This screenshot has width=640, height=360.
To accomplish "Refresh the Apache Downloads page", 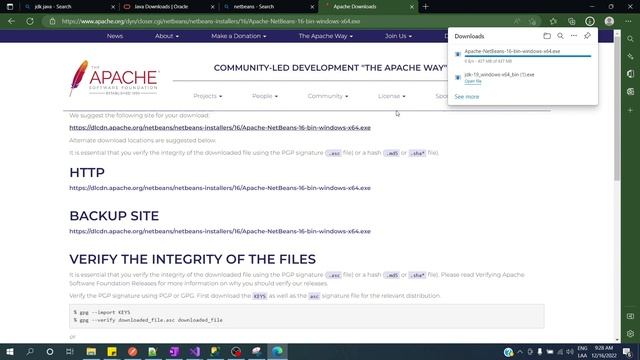I will click(x=30, y=21).
